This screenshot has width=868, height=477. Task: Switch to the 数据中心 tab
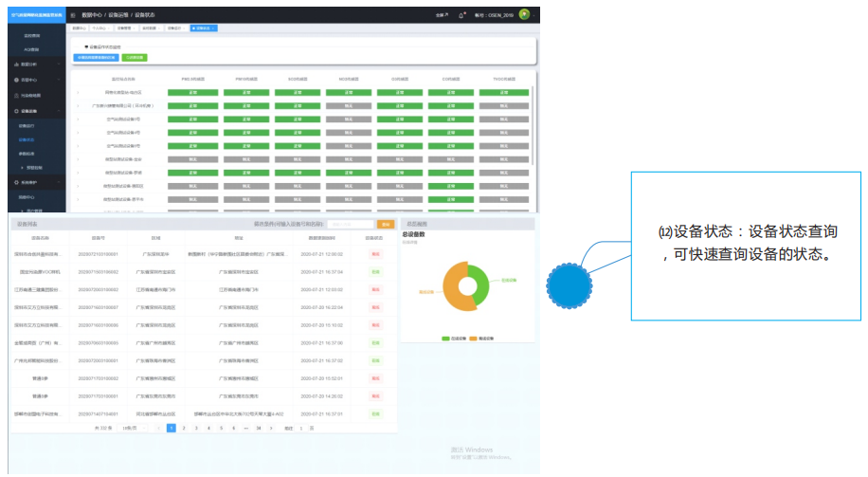(x=80, y=28)
